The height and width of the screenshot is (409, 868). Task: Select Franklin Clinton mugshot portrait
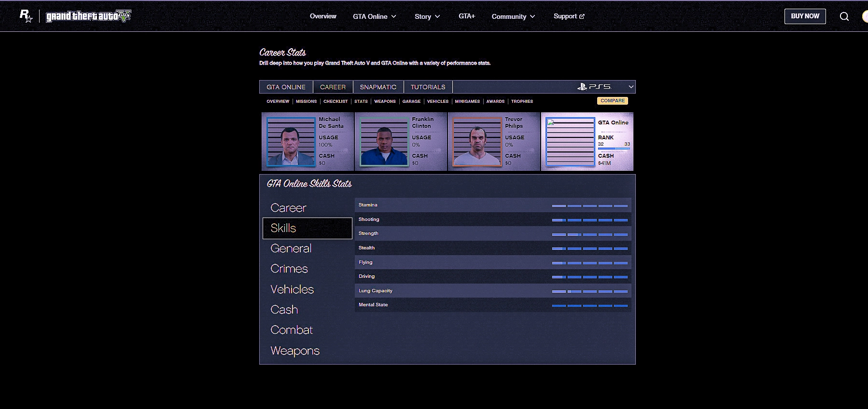pyautogui.click(x=384, y=142)
